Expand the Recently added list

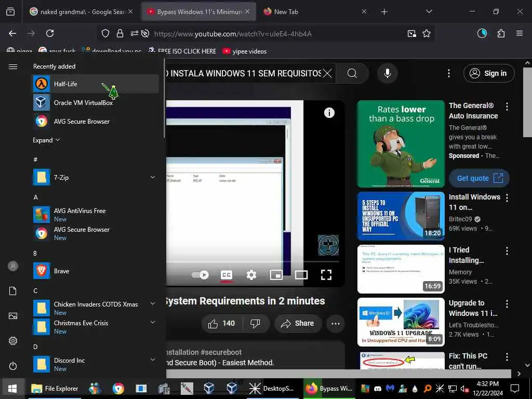pyautogui.click(x=46, y=140)
